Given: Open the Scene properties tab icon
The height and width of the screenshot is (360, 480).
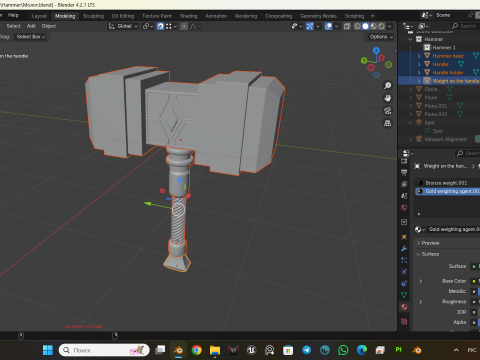Looking at the screenshot, I should 404,196.
